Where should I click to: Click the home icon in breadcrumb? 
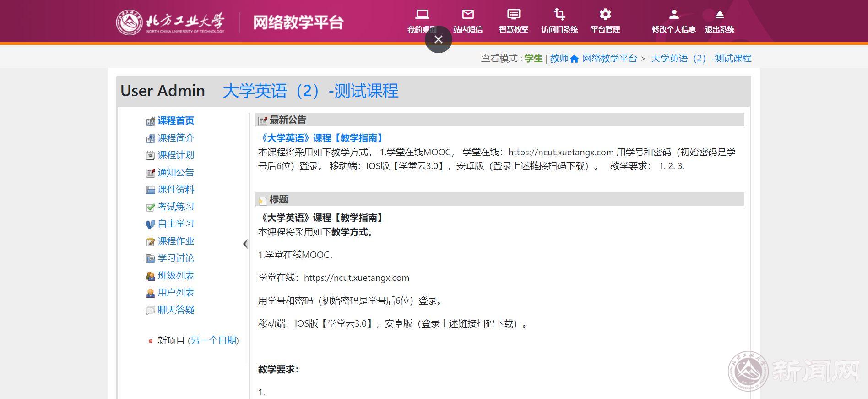pos(574,59)
